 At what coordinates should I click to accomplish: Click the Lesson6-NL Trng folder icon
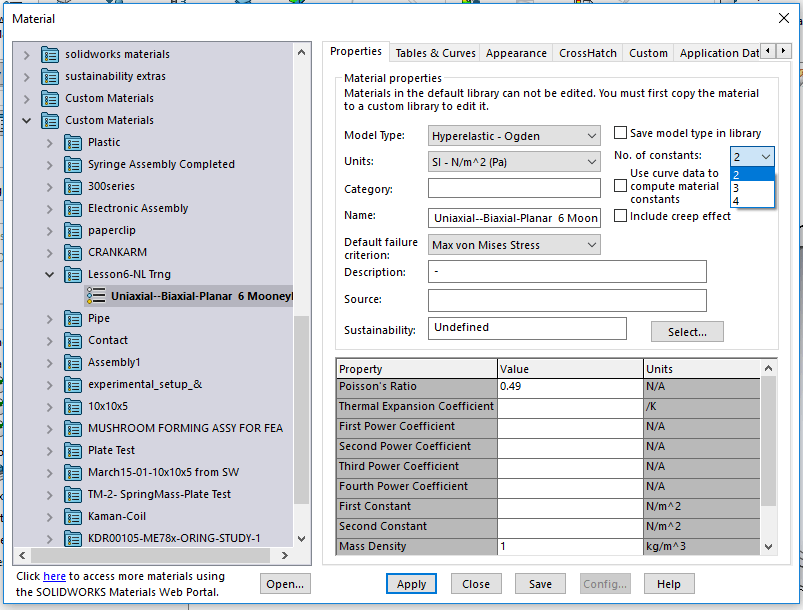(x=73, y=275)
